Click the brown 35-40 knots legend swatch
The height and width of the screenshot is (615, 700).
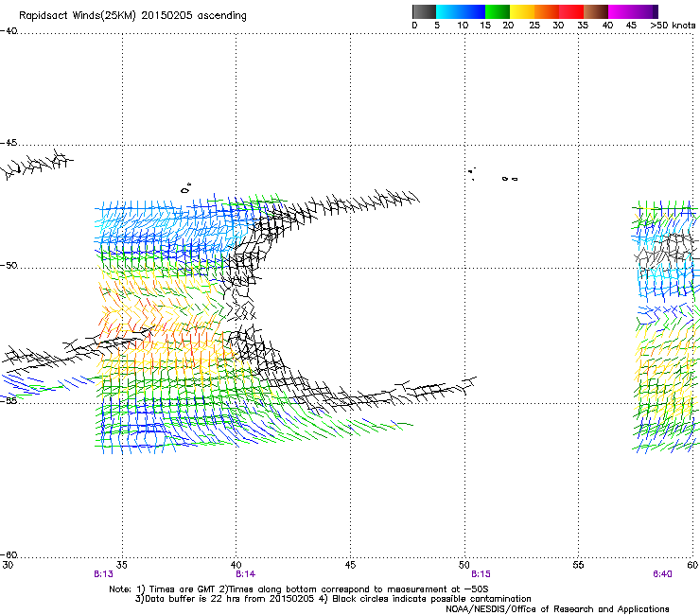click(596, 11)
